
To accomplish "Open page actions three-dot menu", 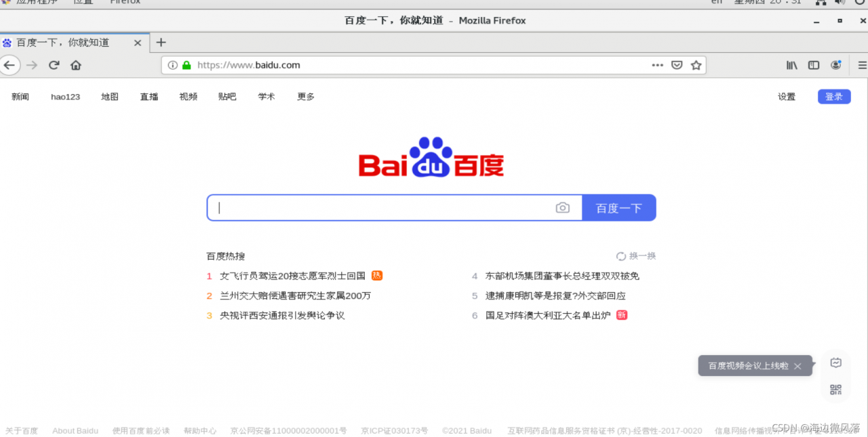I will coord(657,65).
